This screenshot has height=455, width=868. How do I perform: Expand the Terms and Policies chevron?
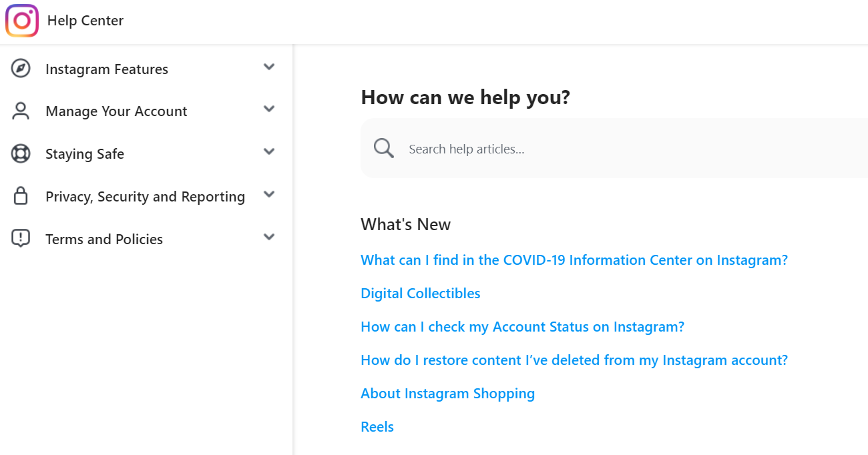[269, 237]
